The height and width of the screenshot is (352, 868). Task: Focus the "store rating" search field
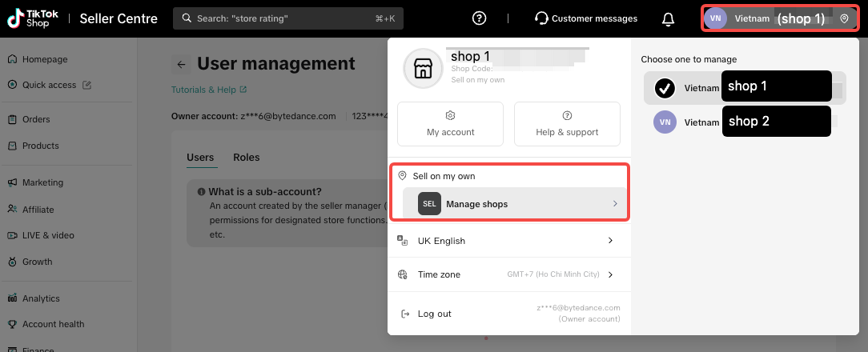pos(287,18)
